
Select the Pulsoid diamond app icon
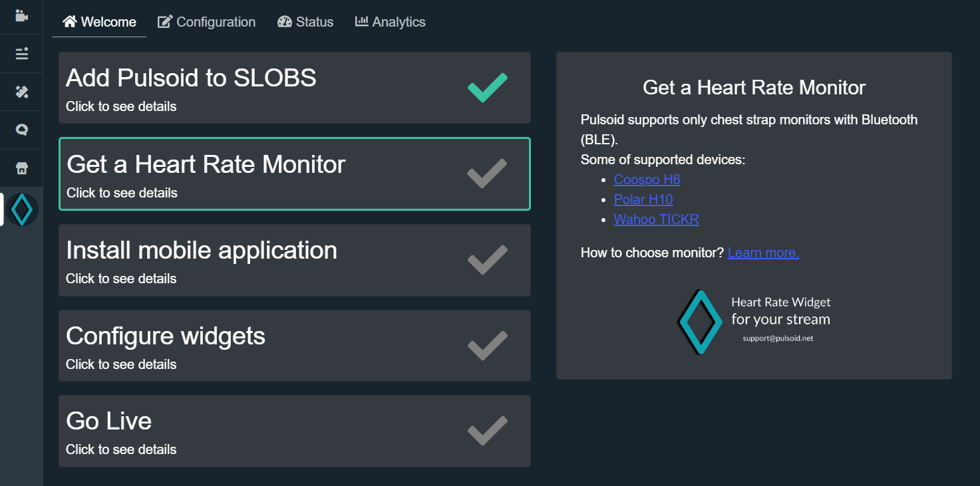tap(22, 209)
